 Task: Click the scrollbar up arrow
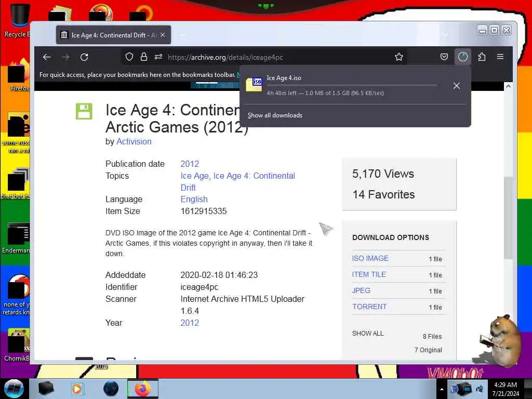click(508, 86)
